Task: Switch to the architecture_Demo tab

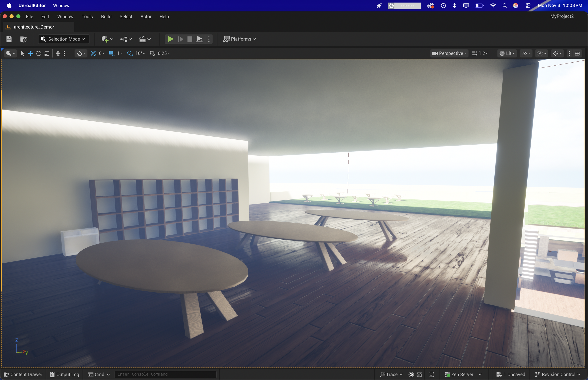Action: click(34, 27)
